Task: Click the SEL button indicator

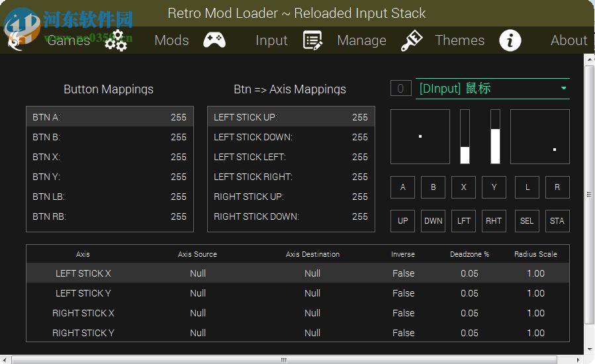Action: click(527, 221)
